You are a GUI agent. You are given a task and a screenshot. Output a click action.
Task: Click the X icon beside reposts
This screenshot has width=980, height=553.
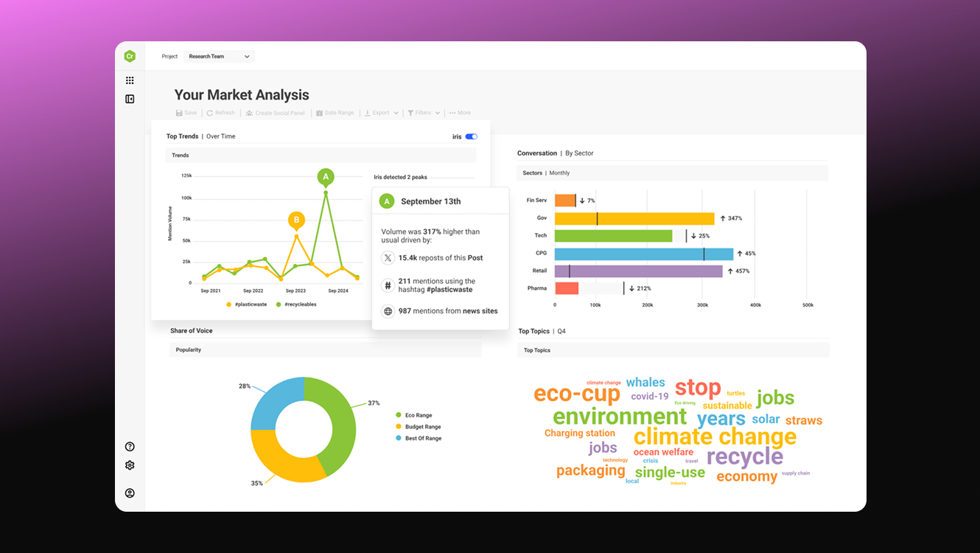click(388, 258)
